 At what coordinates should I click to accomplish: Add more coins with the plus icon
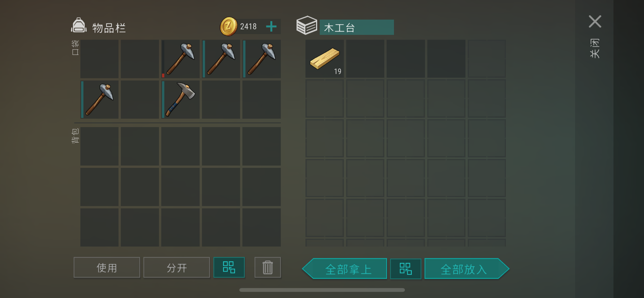[x=271, y=26]
